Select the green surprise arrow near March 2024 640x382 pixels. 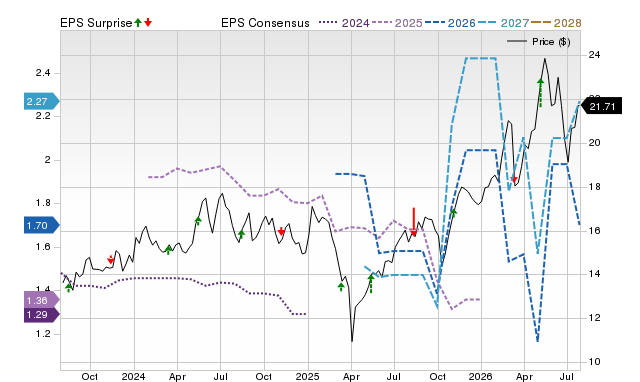pos(168,250)
